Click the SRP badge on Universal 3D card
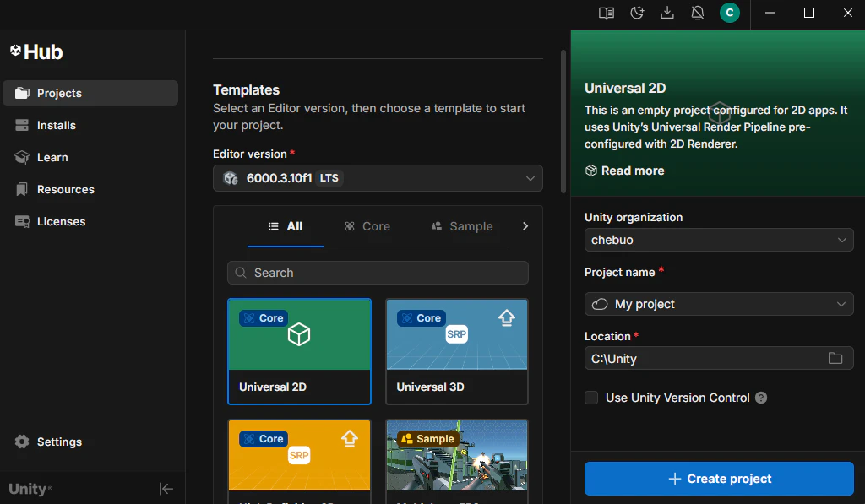 (x=457, y=334)
